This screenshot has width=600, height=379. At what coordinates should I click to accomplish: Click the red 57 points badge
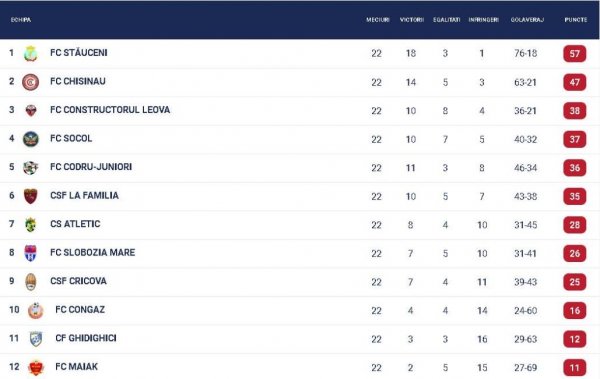click(574, 54)
